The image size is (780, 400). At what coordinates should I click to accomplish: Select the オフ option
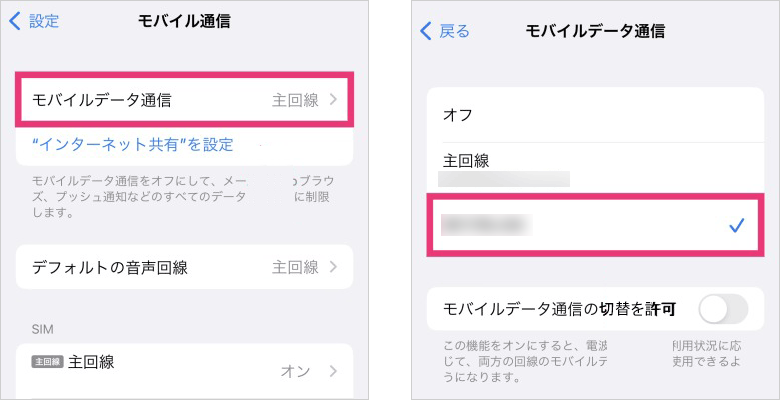click(x=595, y=115)
